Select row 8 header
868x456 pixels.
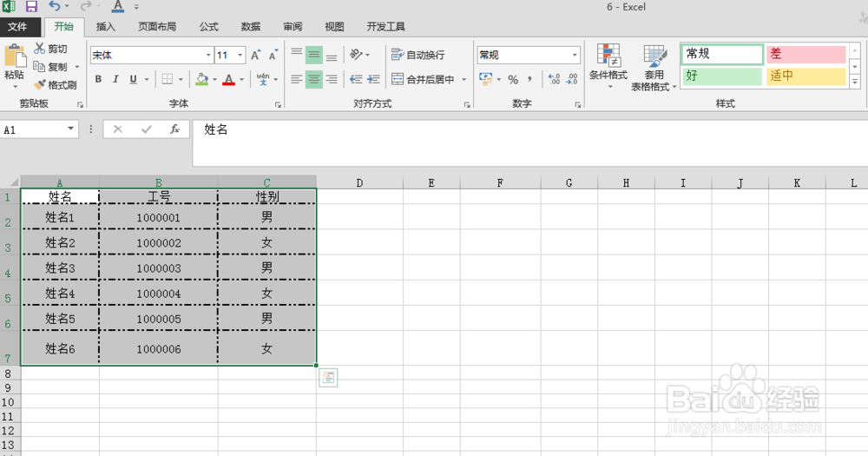pos(8,373)
